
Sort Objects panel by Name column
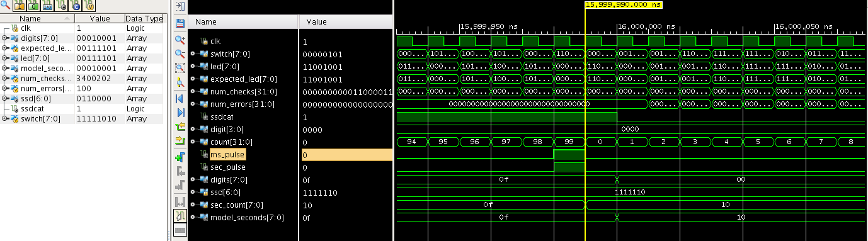coord(37,19)
